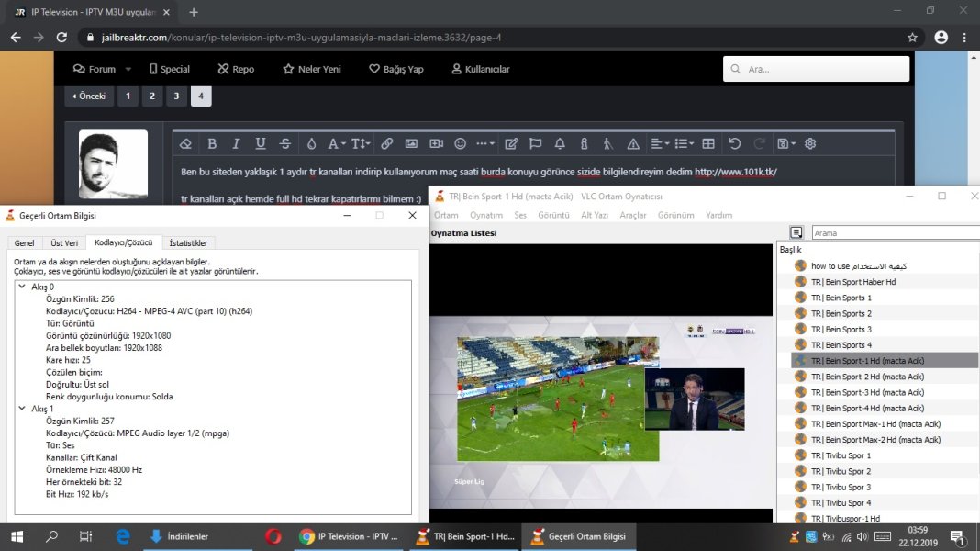Image resolution: width=980 pixels, height=551 pixels.
Task: Open the Neler Yeni link
Action: coord(311,69)
